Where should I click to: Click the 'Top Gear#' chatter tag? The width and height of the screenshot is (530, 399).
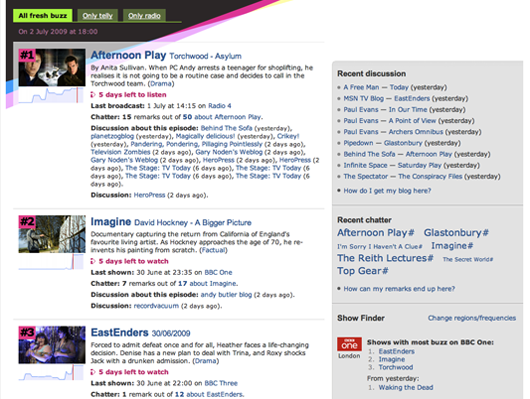pos(363,271)
